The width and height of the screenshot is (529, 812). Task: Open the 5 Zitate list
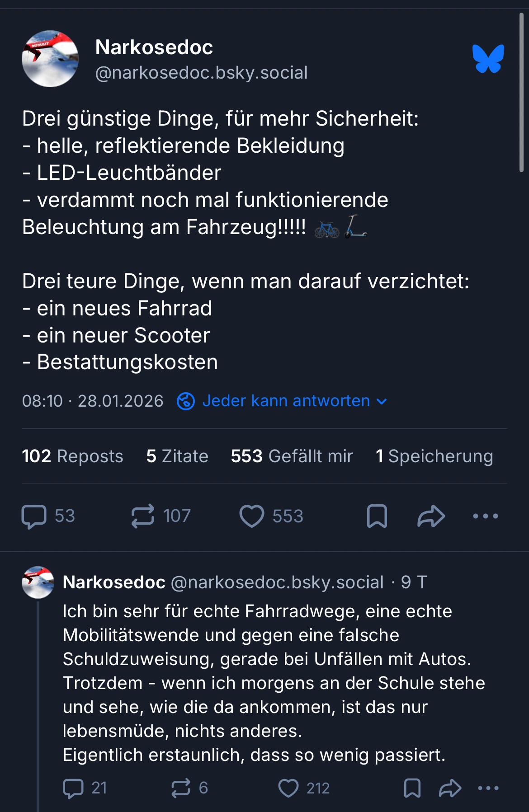pyautogui.click(x=177, y=456)
